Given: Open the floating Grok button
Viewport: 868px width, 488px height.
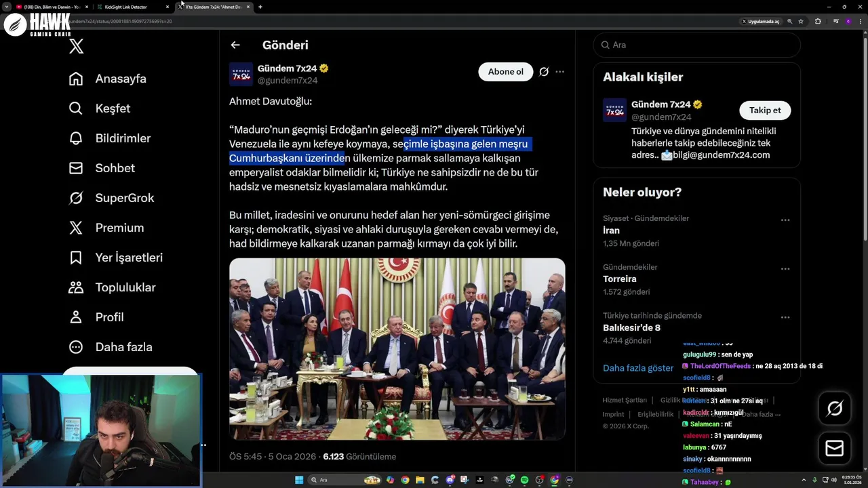Looking at the screenshot, I should point(835,408).
